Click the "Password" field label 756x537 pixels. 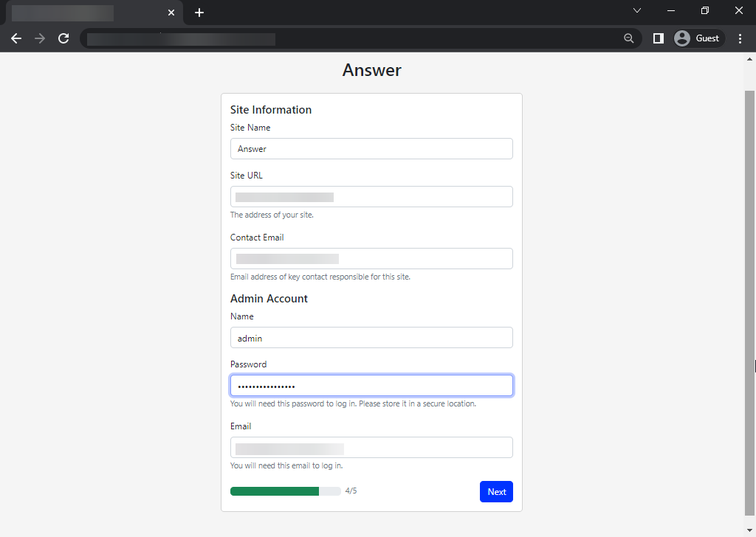(x=248, y=364)
